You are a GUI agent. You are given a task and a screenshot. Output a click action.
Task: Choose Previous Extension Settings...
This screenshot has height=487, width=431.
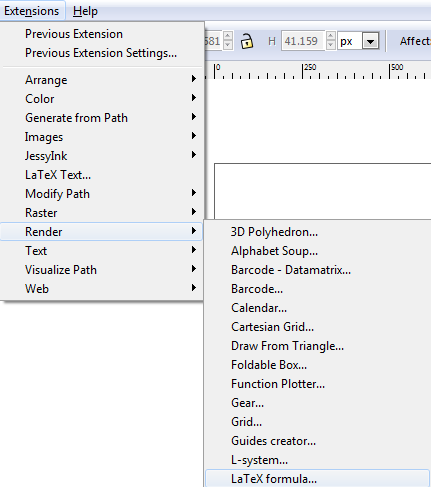coord(101,53)
